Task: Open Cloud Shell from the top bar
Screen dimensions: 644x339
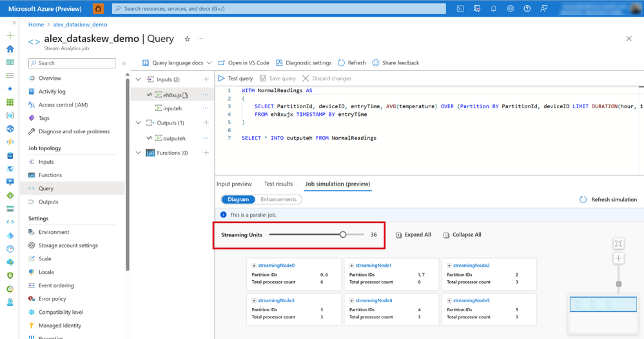Action: [x=460, y=8]
